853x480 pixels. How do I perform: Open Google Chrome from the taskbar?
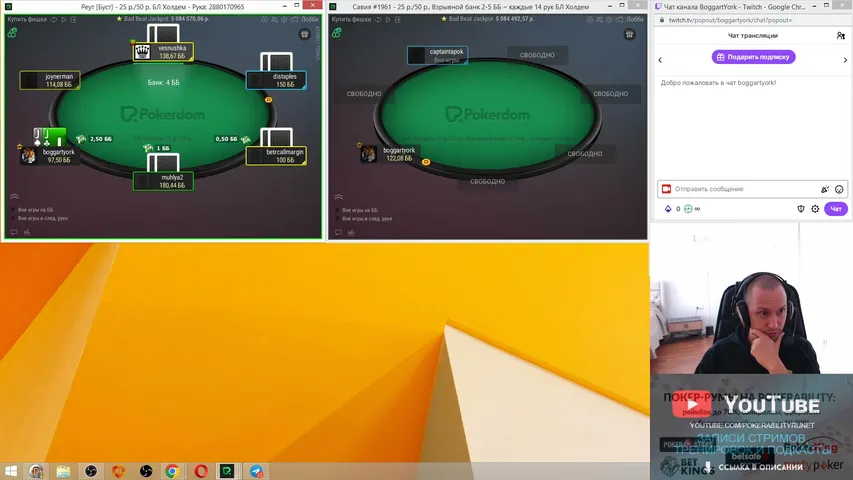click(172, 471)
